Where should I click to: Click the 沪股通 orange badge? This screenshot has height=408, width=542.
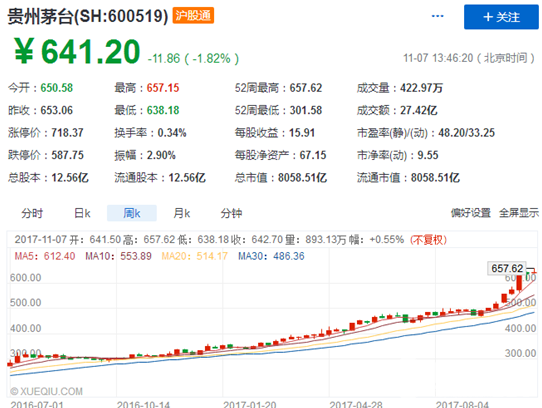click(193, 16)
